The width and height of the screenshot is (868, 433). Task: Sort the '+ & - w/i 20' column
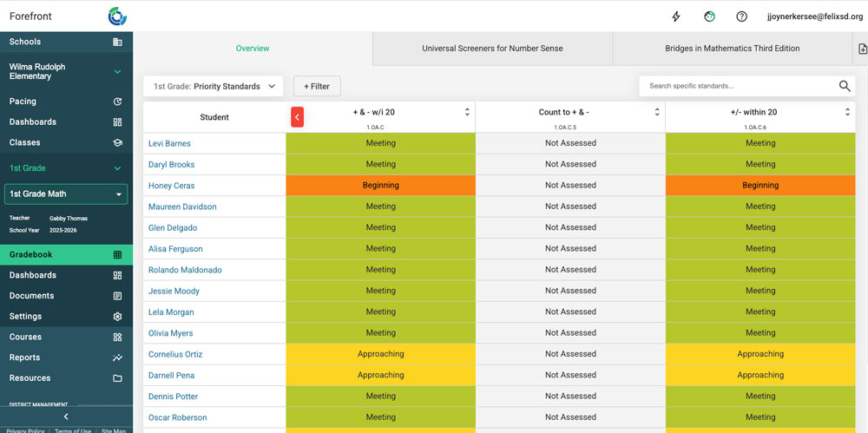click(467, 112)
